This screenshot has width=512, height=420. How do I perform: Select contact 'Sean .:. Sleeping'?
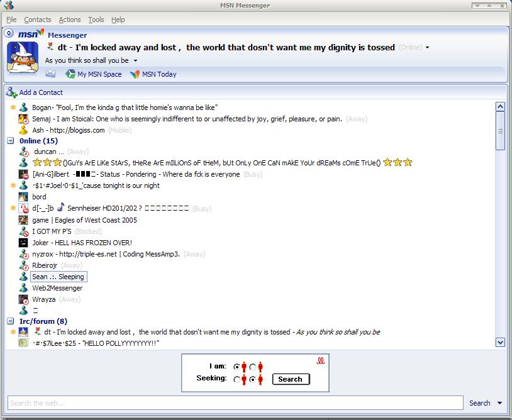tap(58, 277)
